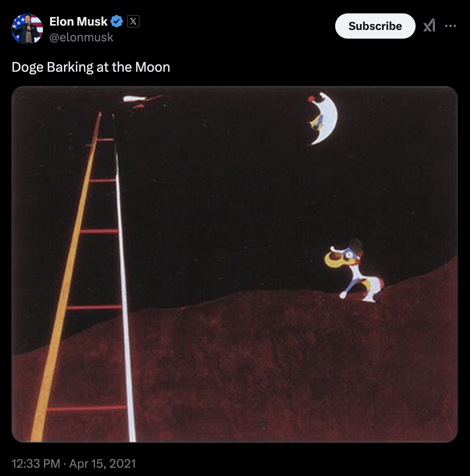
Task: Click the tweet text Doge Barking at the Moon
Action: click(x=91, y=67)
